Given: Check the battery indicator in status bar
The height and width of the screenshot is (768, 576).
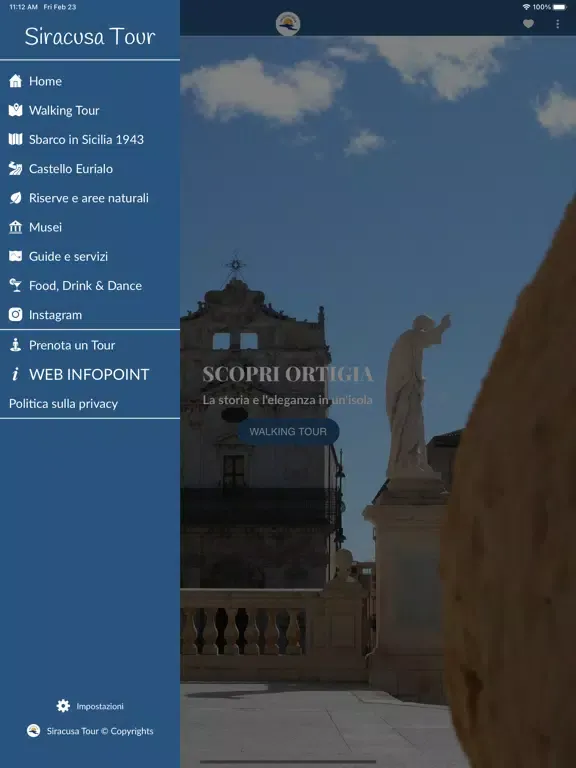Looking at the screenshot, I should [559, 7].
